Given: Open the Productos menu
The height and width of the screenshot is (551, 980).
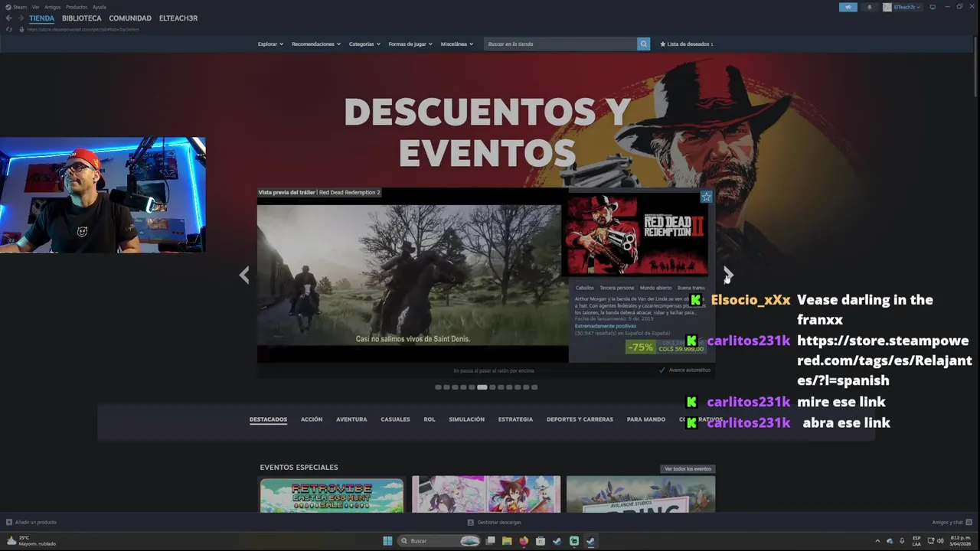Looking at the screenshot, I should point(77,7).
